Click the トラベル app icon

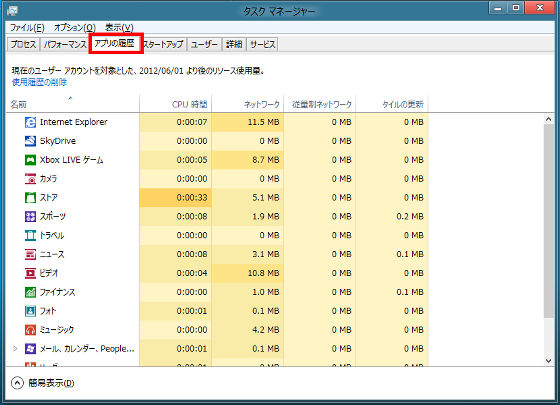point(30,235)
